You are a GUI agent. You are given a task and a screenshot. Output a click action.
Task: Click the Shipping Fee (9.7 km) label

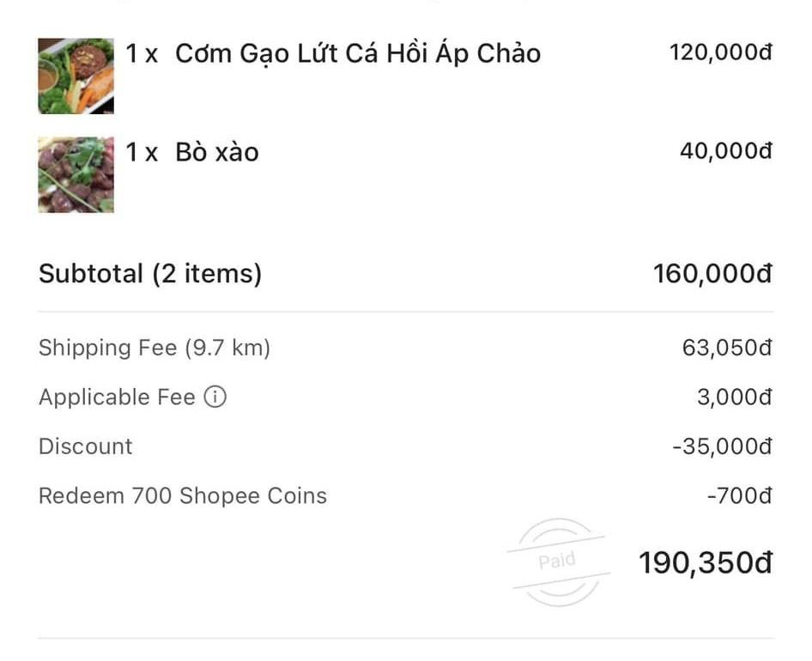pos(155,348)
